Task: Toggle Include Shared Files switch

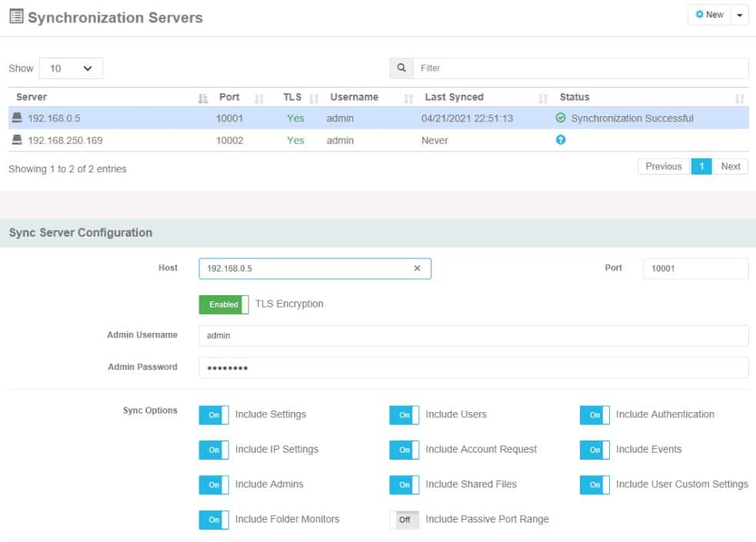Action: click(404, 484)
